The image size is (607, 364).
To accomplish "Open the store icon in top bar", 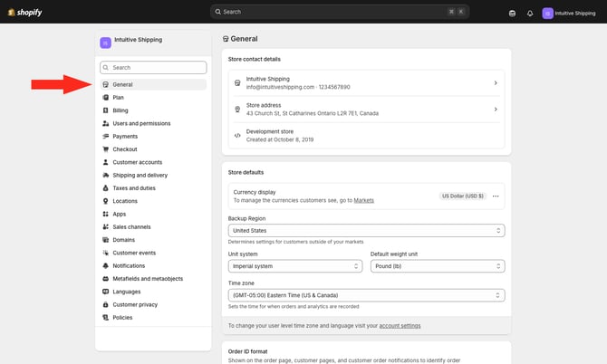I will [512, 14].
